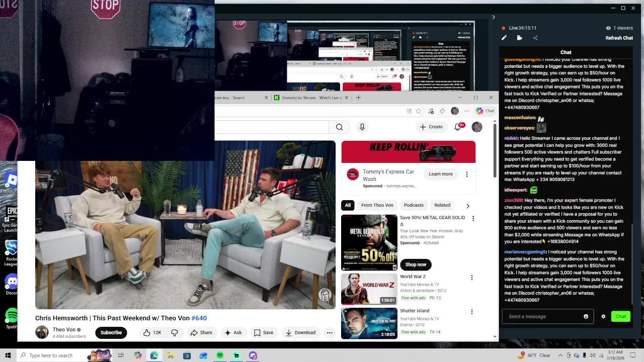This screenshot has width=644, height=362.
Task: Click Learn more on car wash ad
Action: pos(441,174)
